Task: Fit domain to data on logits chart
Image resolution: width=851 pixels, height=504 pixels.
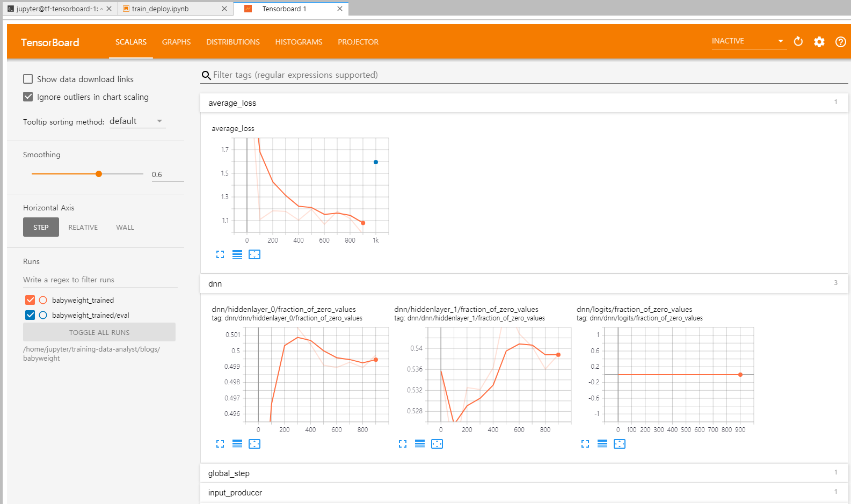Action: [x=620, y=444]
